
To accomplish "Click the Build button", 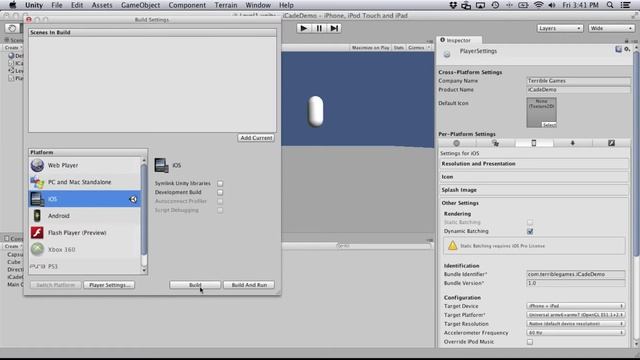I will click(195, 285).
